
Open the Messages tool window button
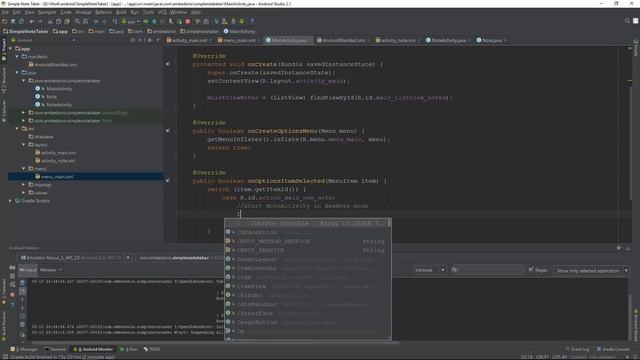(24, 349)
